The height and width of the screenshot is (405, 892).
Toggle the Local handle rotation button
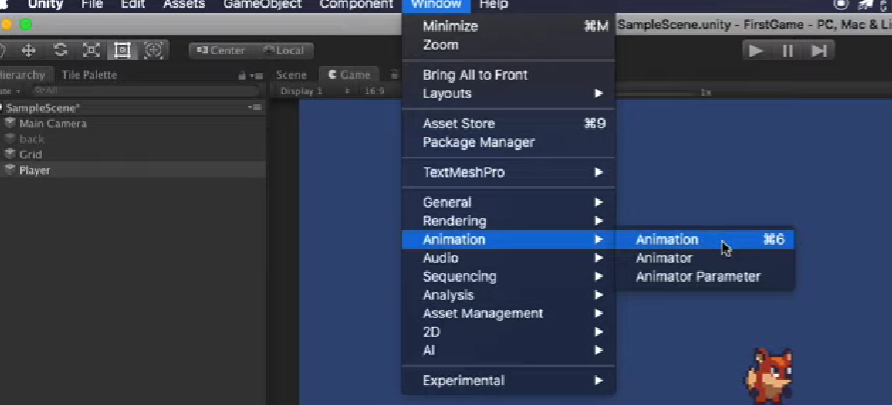pyautogui.click(x=283, y=51)
